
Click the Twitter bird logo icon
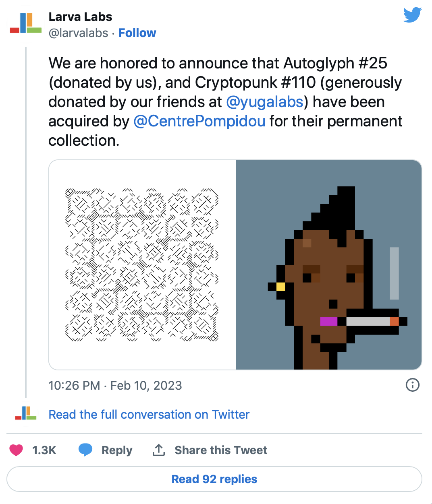(x=412, y=15)
